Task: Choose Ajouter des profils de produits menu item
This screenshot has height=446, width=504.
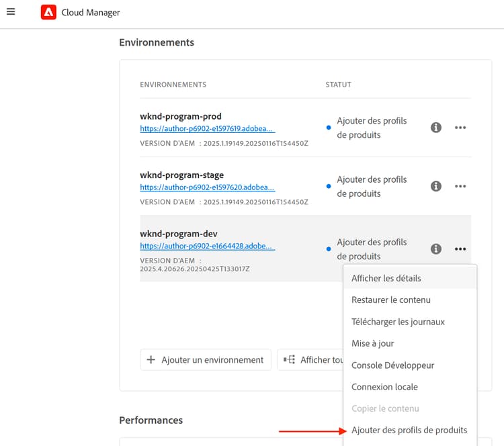Action: point(410,431)
